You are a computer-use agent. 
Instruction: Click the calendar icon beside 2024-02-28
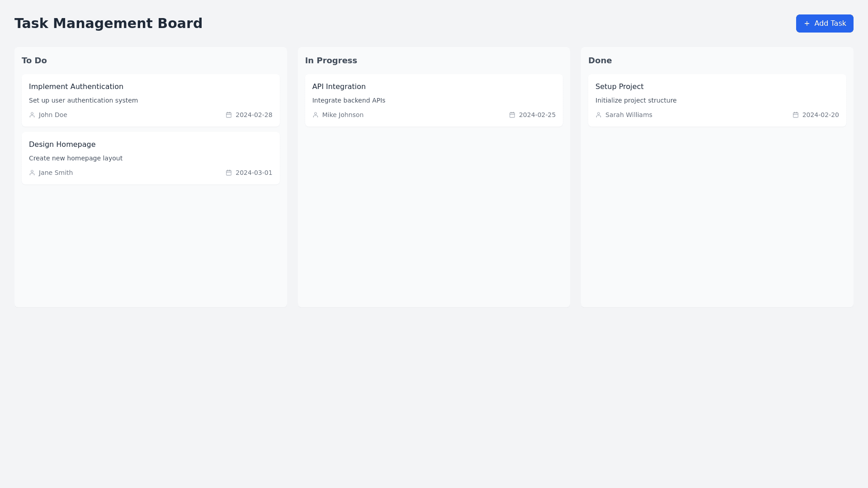coord(229,115)
